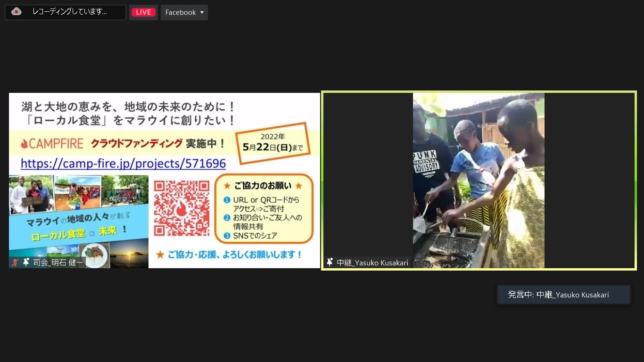The image size is (644, 362).
Task: Click the red LIVE badge
Action: [143, 12]
